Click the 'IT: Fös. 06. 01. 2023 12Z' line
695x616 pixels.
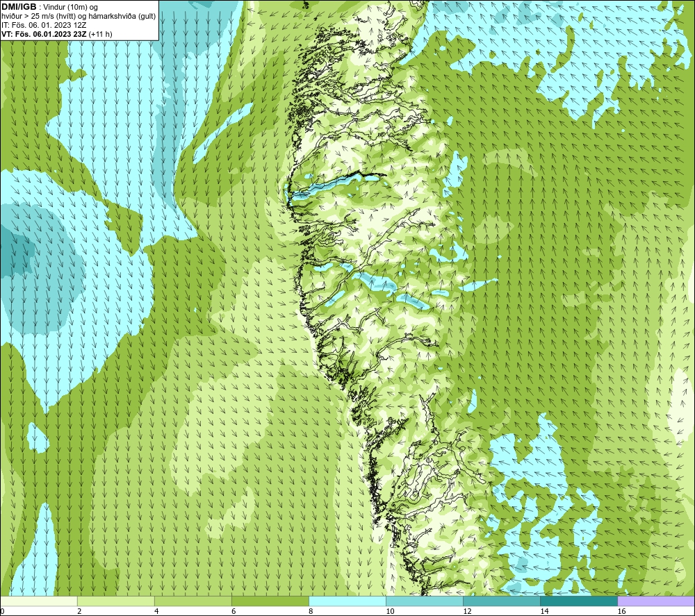(x=44, y=25)
